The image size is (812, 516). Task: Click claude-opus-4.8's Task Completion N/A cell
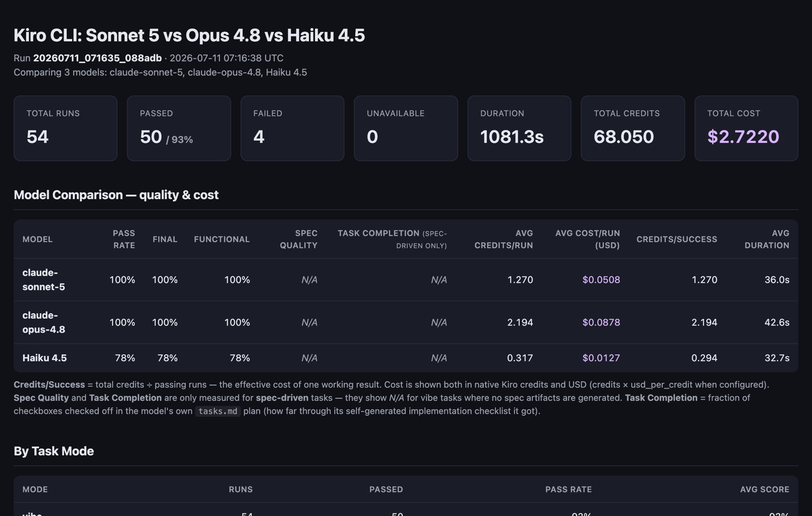439,322
